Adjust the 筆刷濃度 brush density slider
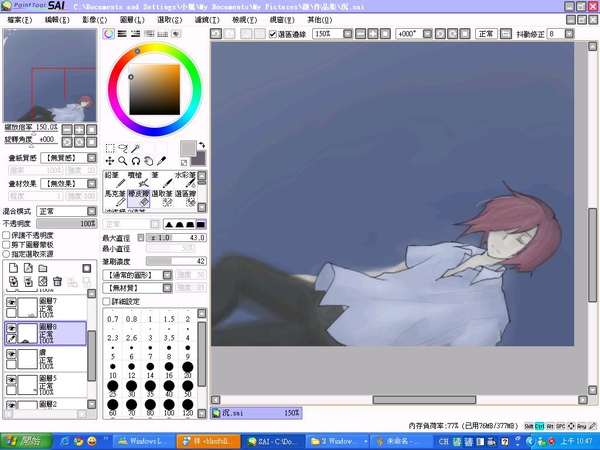600x450 pixels. (176, 261)
